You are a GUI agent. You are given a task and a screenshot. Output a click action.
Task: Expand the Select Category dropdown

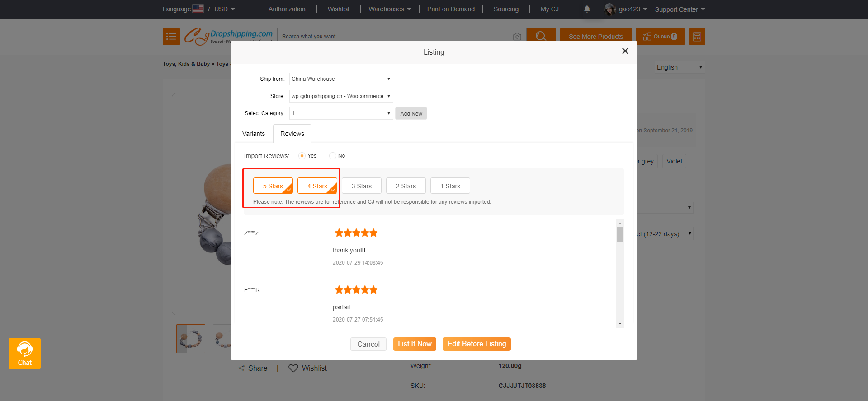341,113
